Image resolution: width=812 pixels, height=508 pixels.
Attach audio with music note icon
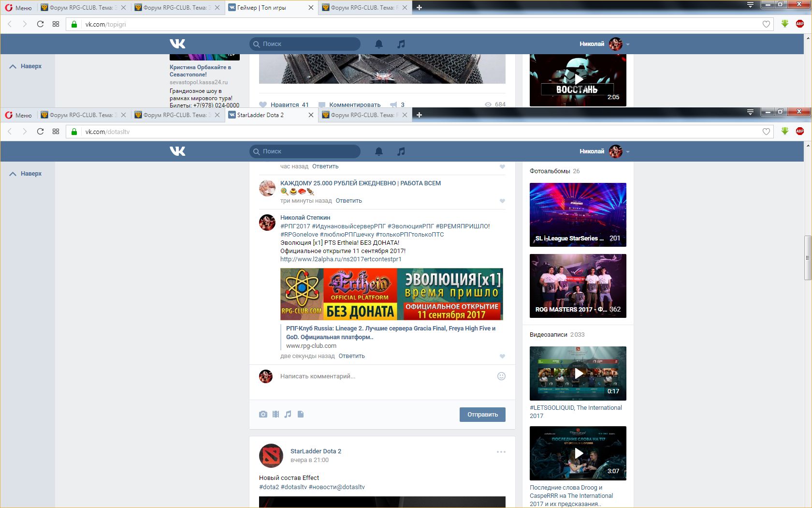(x=288, y=414)
